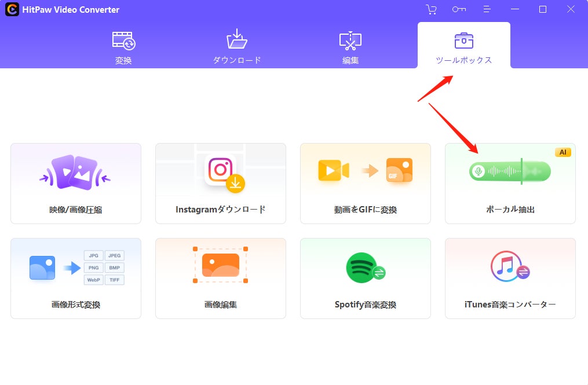Image resolution: width=588 pixels, height=385 pixels.
Task: Maximize the HitPaw window
Action: point(543,9)
